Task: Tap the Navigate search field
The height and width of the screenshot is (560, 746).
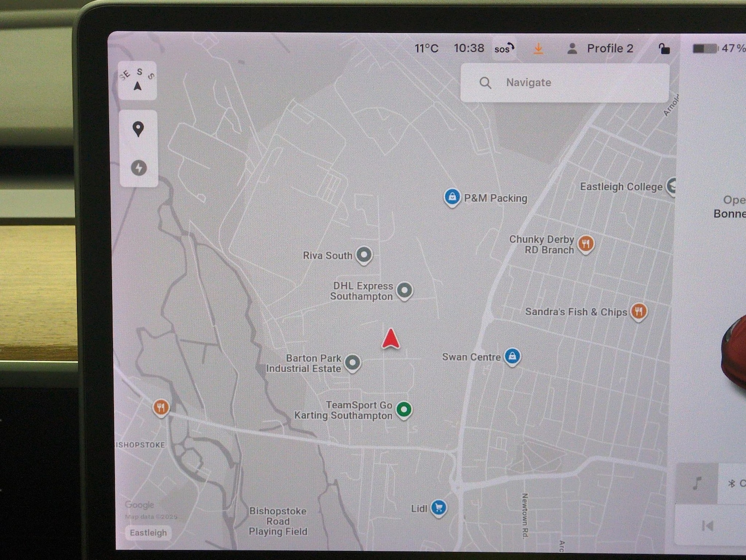Action: pos(564,83)
